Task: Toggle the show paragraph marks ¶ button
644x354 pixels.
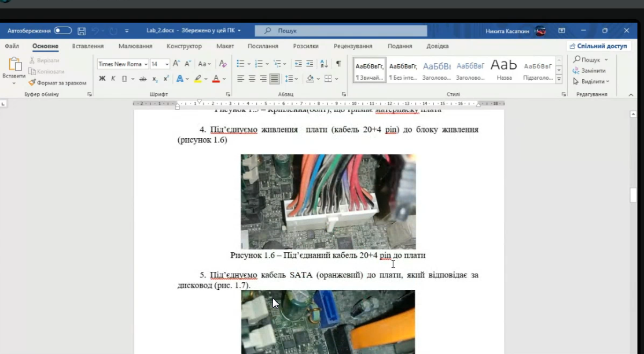Action: (x=338, y=64)
